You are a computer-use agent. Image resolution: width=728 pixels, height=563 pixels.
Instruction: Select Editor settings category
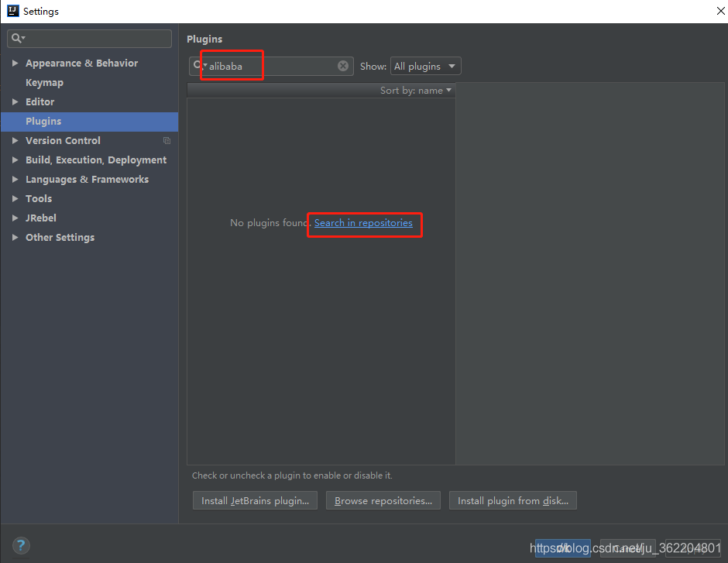click(x=40, y=101)
